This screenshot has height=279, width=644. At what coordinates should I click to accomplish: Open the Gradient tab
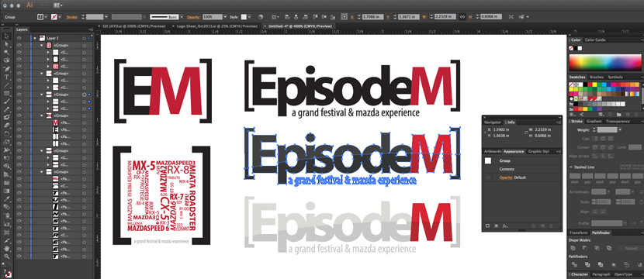594,121
